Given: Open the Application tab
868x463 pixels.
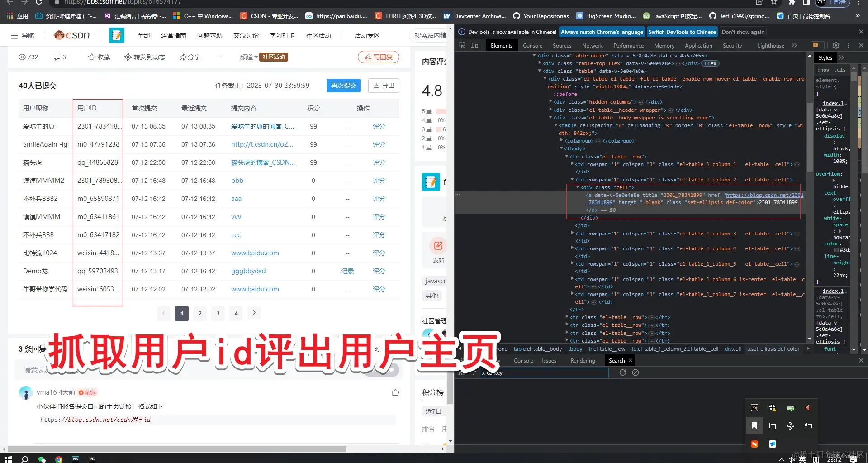Looking at the screenshot, I should pyautogui.click(x=698, y=46).
